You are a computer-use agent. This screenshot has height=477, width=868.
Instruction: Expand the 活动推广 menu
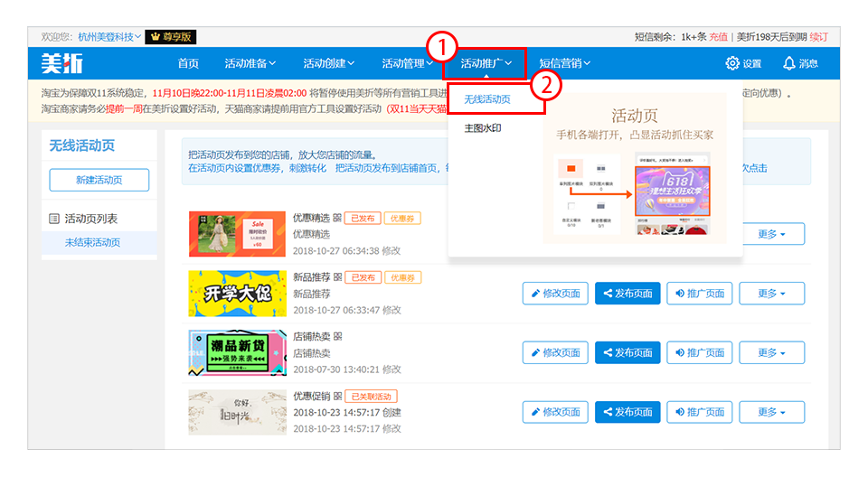click(486, 63)
